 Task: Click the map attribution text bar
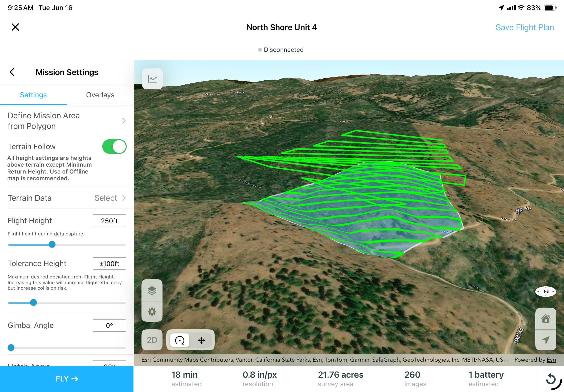point(349,359)
